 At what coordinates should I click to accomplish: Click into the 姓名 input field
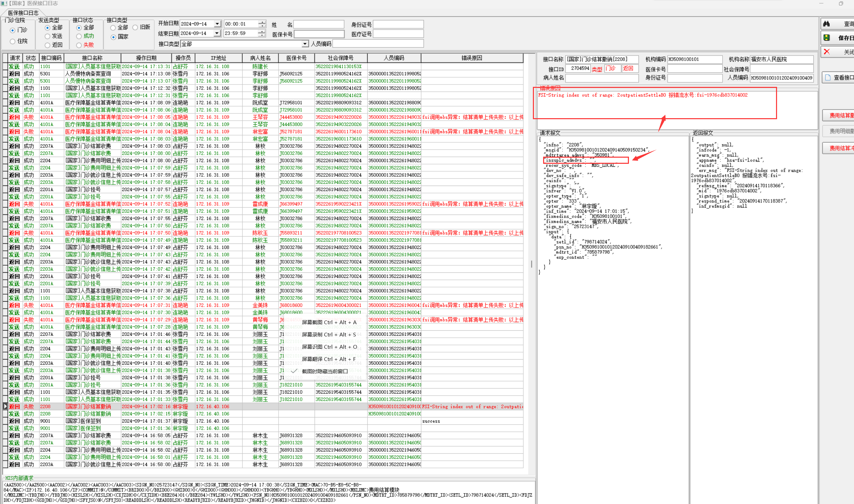point(318,25)
